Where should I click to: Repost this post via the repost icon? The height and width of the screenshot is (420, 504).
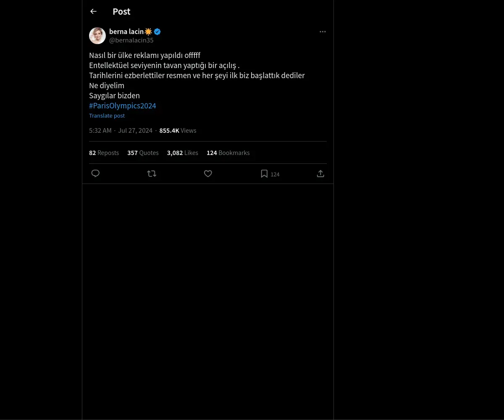[x=152, y=173]
